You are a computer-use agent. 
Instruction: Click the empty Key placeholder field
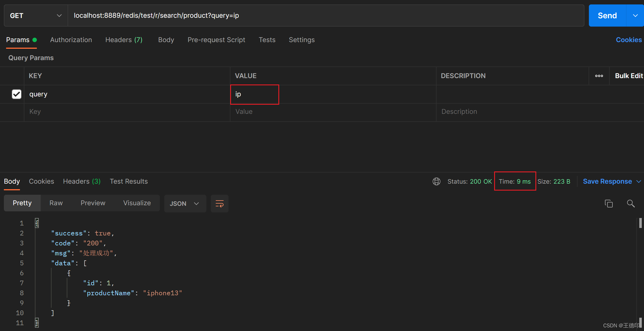(127, 112)
